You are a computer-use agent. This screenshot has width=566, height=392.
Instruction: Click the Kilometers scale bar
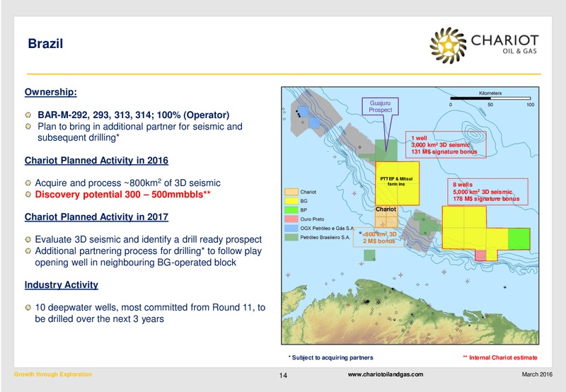(490, 98)
